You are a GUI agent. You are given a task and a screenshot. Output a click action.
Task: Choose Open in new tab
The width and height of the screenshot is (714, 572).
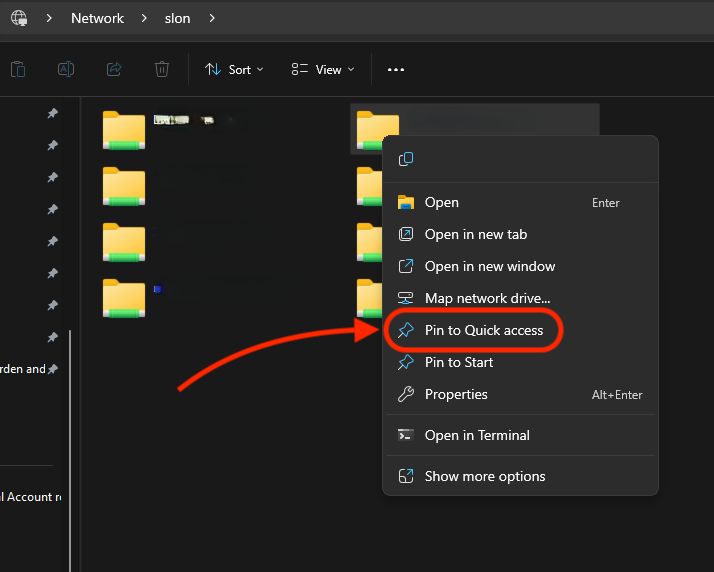pos(475,234)
